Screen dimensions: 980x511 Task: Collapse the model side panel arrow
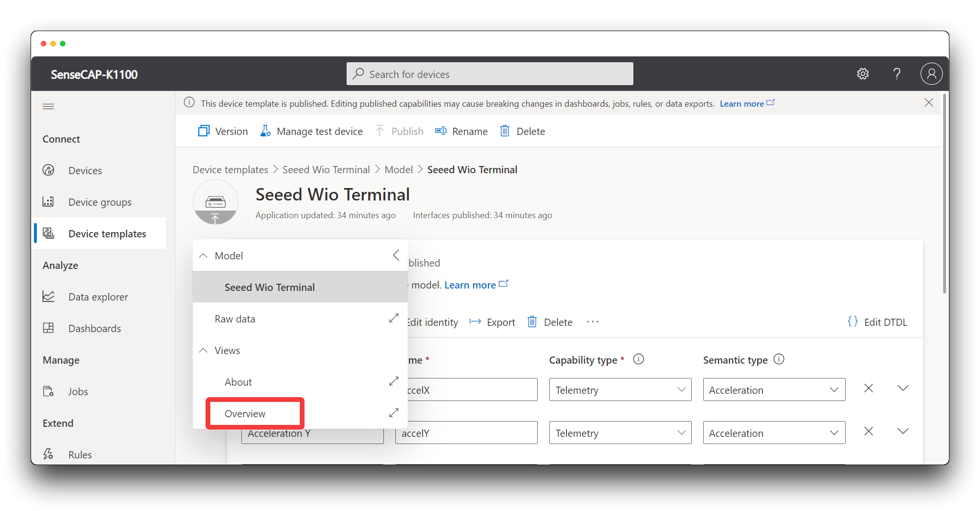click(396, 255)
